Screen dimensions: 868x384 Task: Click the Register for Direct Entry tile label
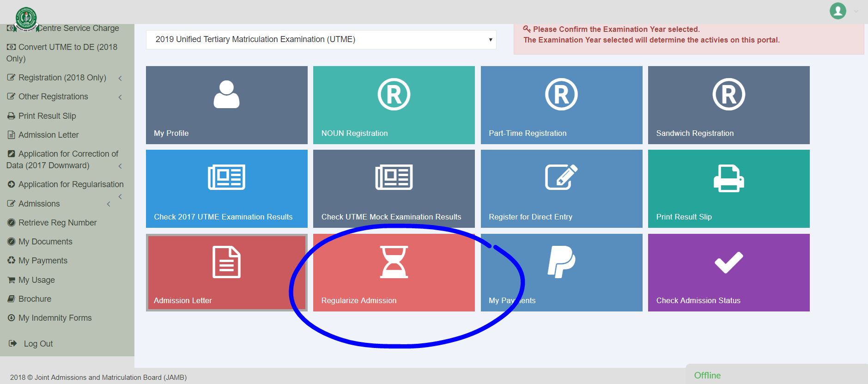[530, 217]
